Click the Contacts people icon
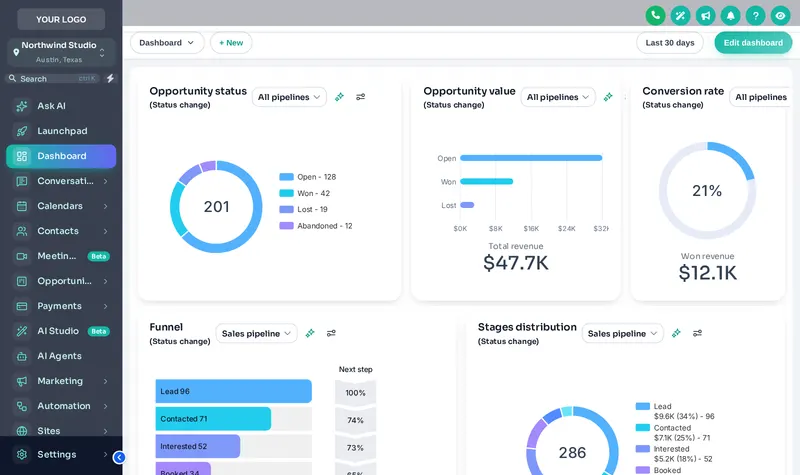 (21, 231)
